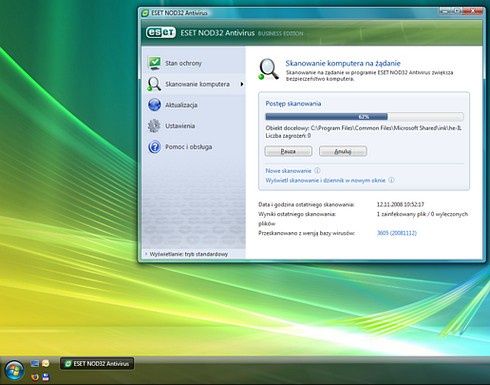This screenshot has height=385, width=490.
Task: Pause the scan with the Pauza button
Action: click(288, 151)
